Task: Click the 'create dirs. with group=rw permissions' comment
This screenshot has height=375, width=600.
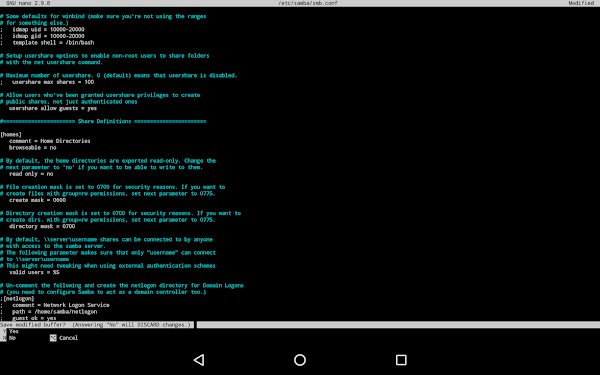Action: pos(108,220)
